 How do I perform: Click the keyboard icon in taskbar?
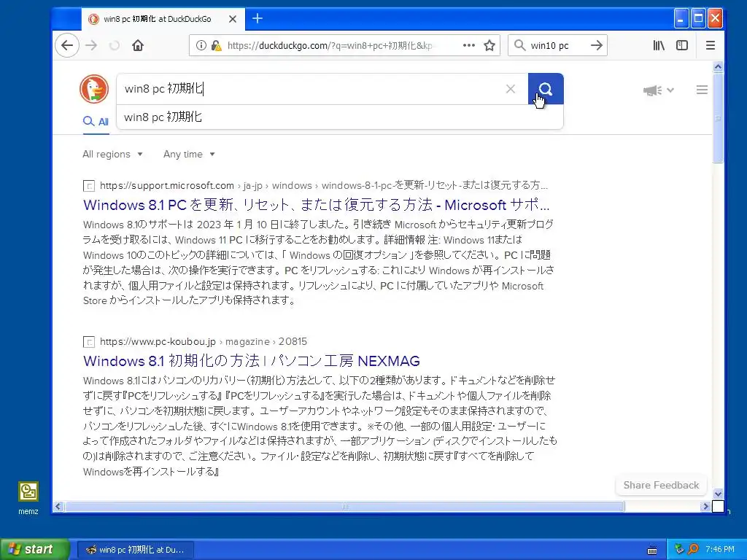(652, 551)
